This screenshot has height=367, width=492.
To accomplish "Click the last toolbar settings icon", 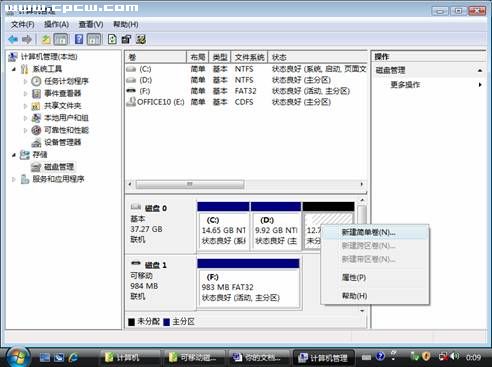I will pos(141,39).
